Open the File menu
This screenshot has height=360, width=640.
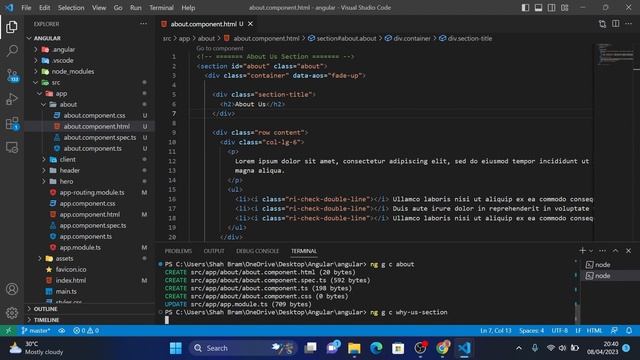[26, 8]
